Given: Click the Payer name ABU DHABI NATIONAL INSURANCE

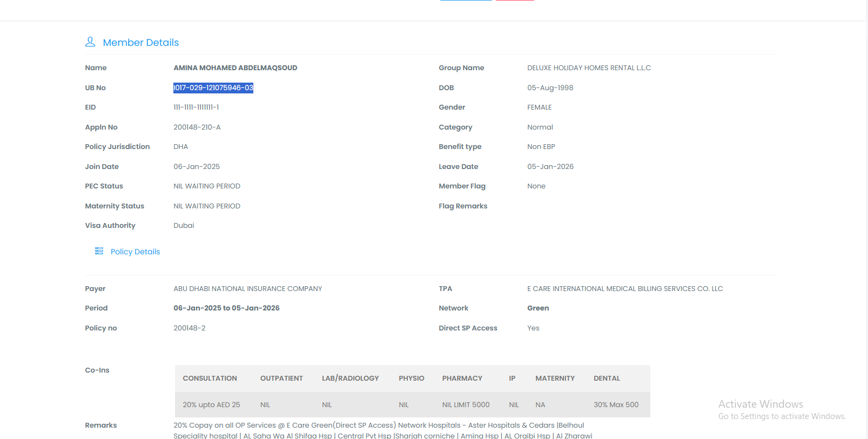Looking at the screenshot, I should pyautogui.click(x=247, y=289).
